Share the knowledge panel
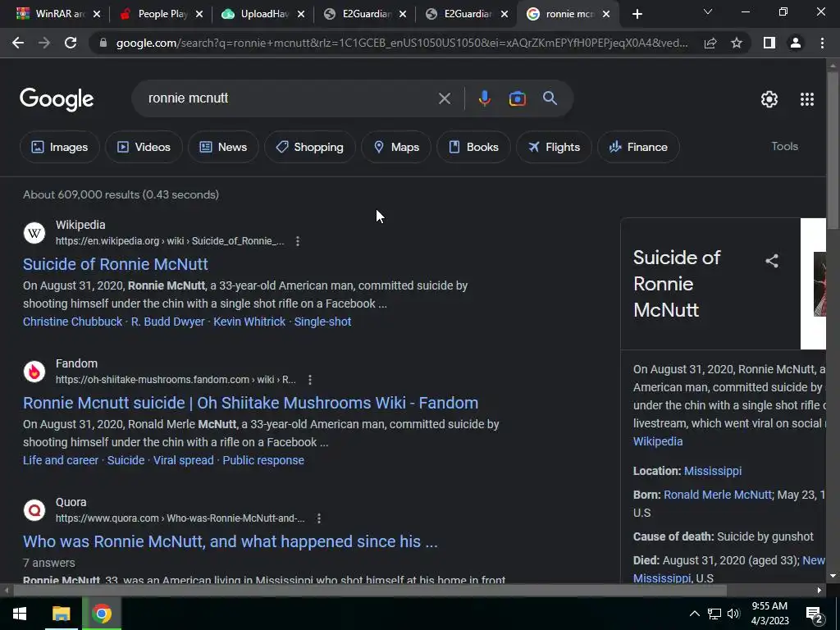This screenshot has height=630, width=840. [x=771, y=261]
